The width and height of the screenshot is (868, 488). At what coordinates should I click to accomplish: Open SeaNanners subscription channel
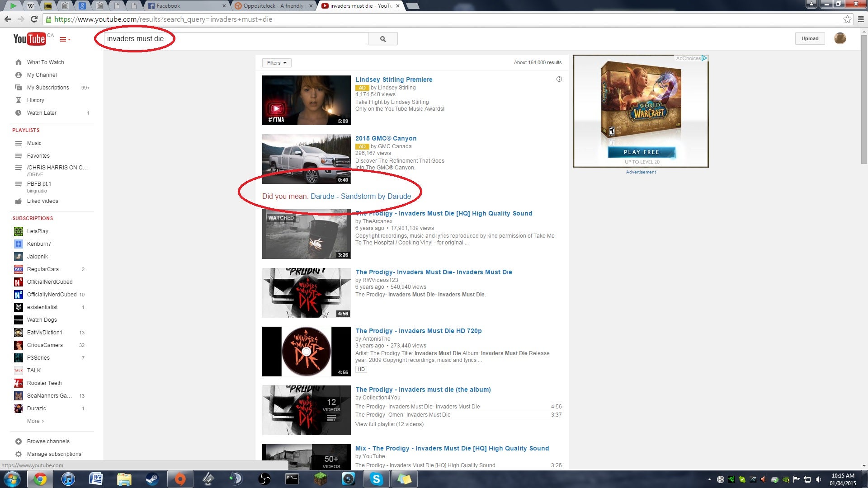(49, 396)
